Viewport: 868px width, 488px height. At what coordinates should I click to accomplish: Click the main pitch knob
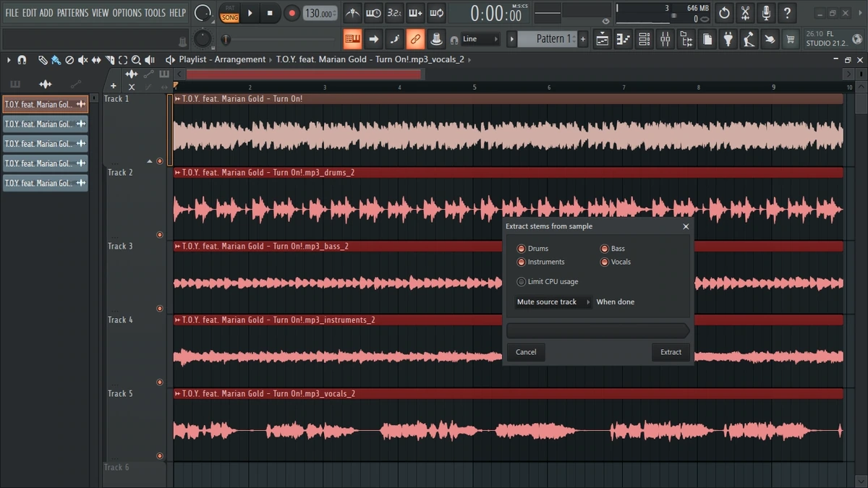(203, 39)
